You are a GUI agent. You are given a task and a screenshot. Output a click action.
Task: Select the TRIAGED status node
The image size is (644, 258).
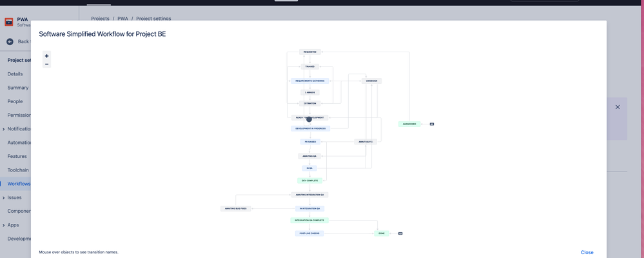click(309, 66)
